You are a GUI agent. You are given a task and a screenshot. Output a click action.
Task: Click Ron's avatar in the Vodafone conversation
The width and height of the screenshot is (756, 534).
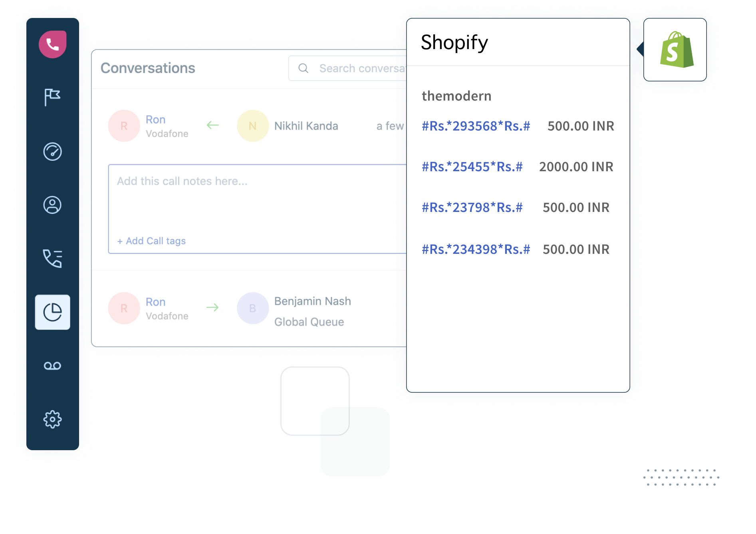coord(124,126)
